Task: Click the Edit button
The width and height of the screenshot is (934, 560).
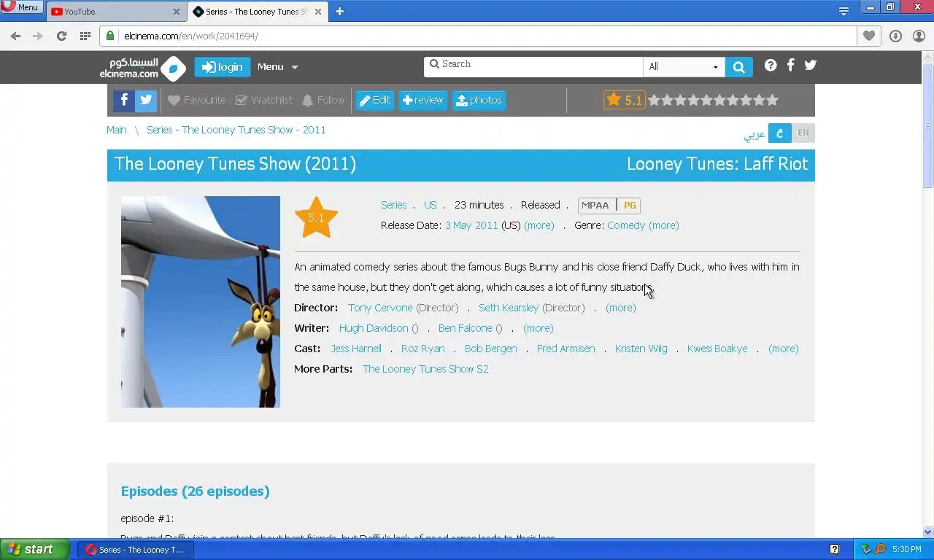Action: point(375,100)
